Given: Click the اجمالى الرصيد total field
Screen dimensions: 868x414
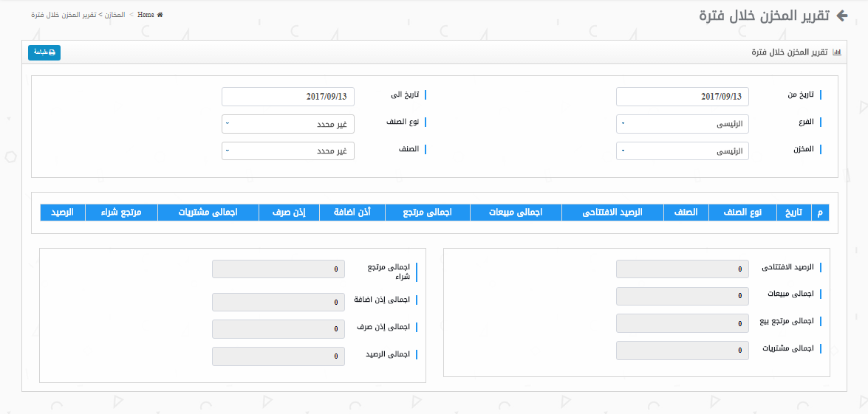Looking at the screenshot, I should click(278, 356).
